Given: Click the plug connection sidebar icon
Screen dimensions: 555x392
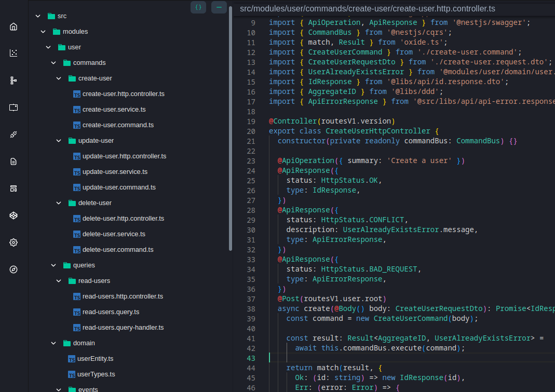Looking at the screenshot, I should click(13, 134).
